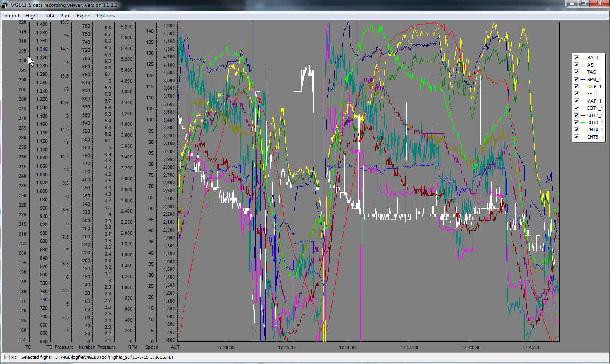
Task: Hide the ASI trace via its checkbox
Action: [x=576, y=65]
